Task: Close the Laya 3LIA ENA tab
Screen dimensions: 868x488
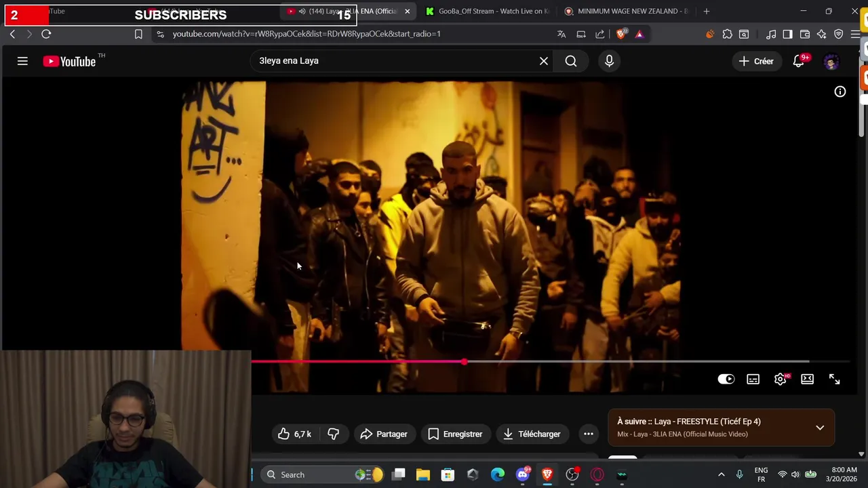Action: pyautogui.click(x=408, y=12)
